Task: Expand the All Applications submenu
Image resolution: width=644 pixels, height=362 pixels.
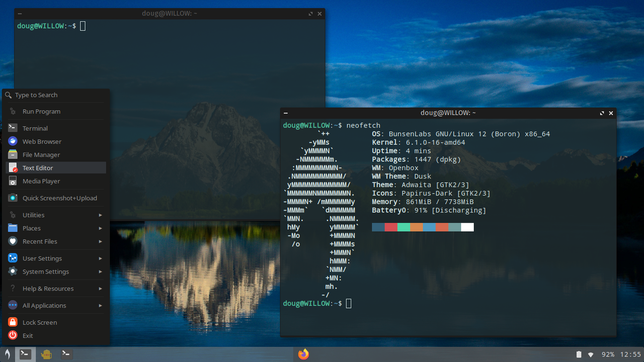Action: [x=44, y=305]
